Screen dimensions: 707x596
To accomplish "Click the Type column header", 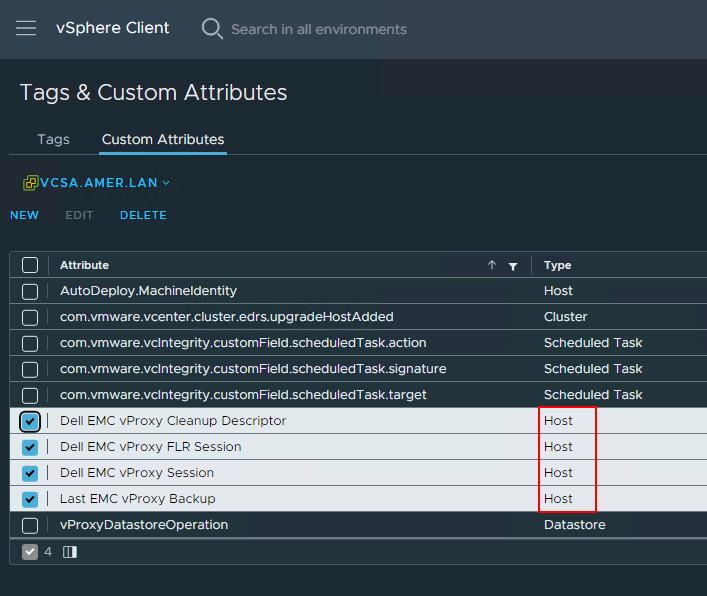I will 558,265.
